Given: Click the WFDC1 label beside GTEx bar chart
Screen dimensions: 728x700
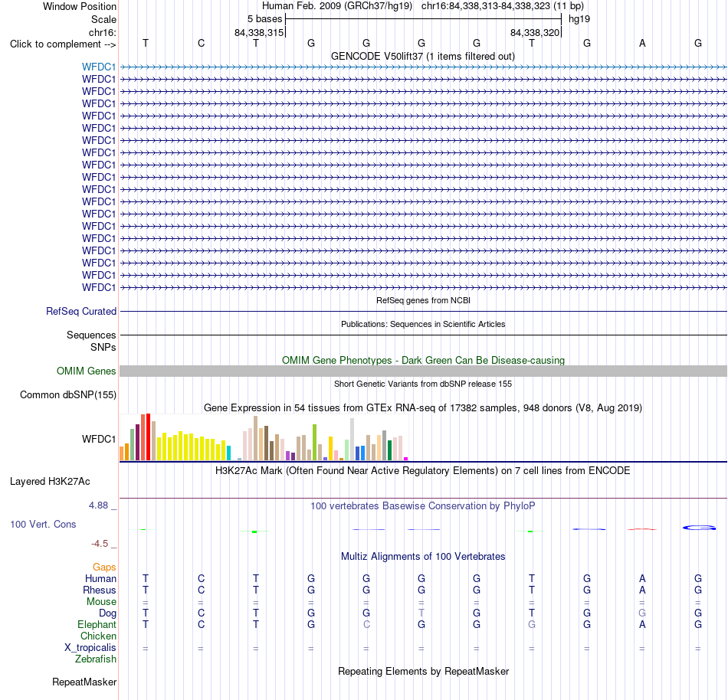Looking at the screenshot, I should [x=98, y=439].
